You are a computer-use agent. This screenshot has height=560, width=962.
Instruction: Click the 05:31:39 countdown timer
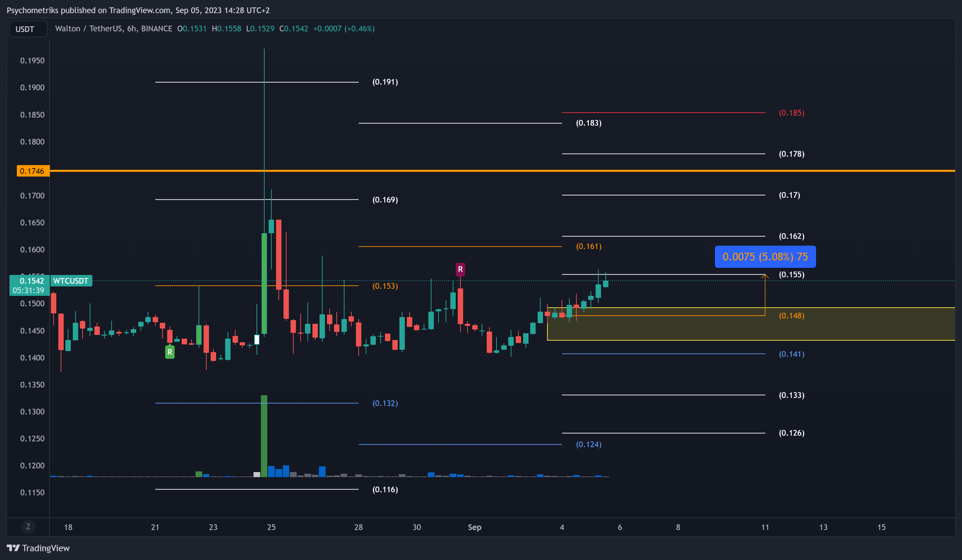click(28, 290)
